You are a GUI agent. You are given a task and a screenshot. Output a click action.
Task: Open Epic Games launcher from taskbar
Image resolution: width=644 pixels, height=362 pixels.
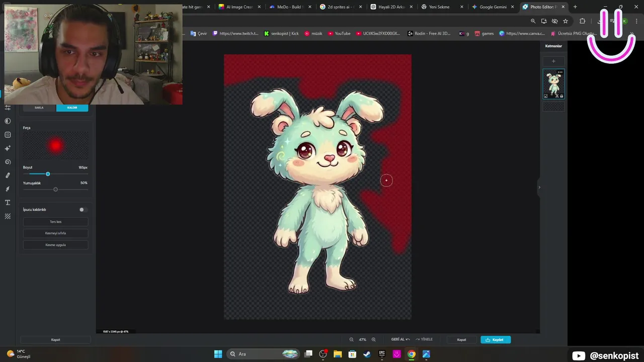click(x=382, y=354)
